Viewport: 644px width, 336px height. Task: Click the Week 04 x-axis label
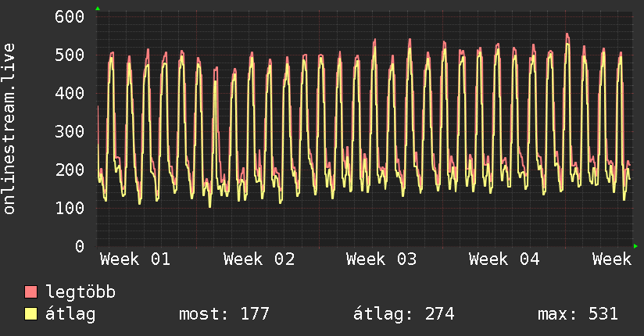pyautogui.click(x=504, y=259)
